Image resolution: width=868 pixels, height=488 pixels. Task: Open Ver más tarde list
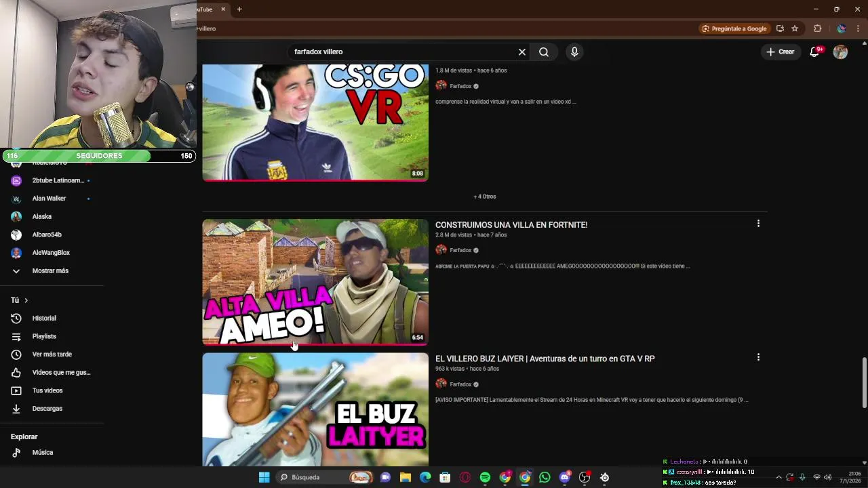coord(52,354)
